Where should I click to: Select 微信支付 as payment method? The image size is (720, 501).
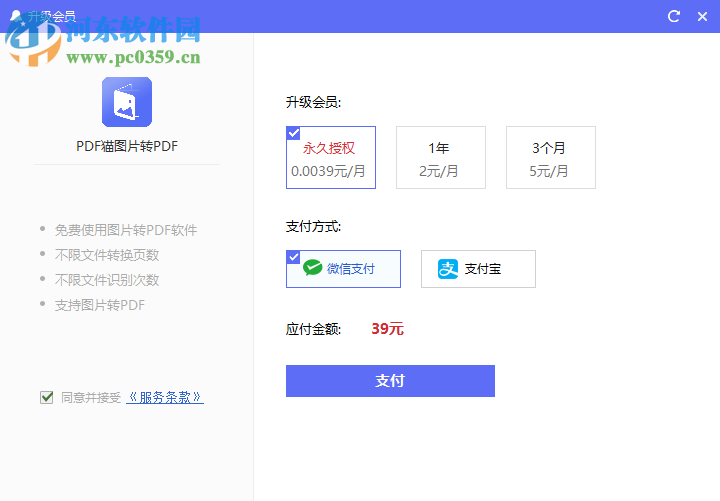coord(343,269)
